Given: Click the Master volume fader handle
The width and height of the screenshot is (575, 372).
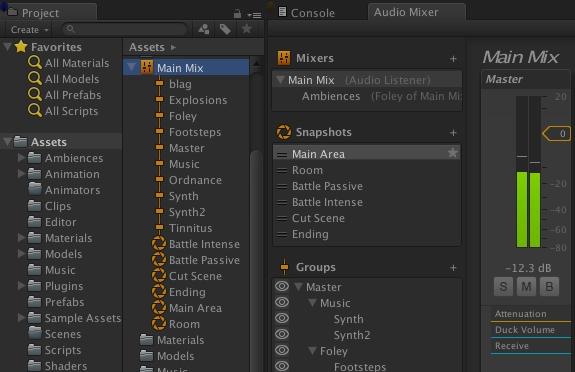Looking at the screenshot, I should (557, 134).
